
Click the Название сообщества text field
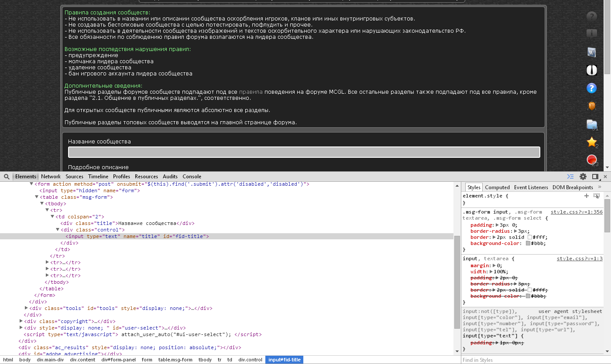[304, 152]
